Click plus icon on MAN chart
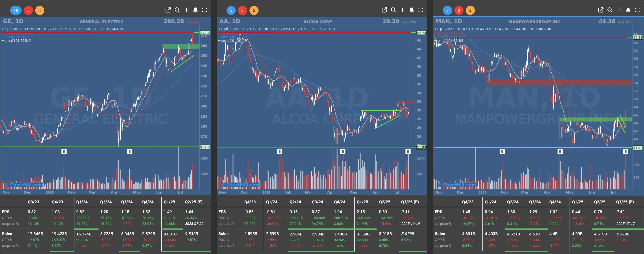 pyautogui.click(x=619, y=10)
